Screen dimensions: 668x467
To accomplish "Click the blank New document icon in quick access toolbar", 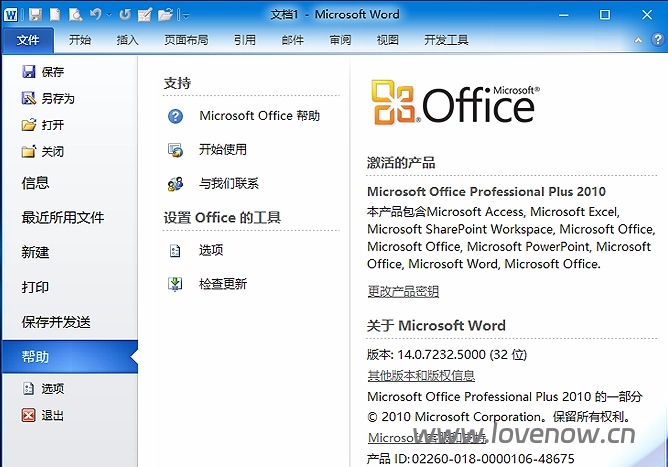I will 55,15.
